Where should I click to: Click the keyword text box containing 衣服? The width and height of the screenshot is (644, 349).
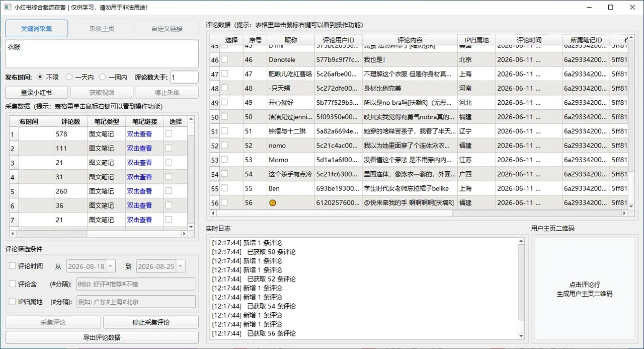click(x=102, y=54)
